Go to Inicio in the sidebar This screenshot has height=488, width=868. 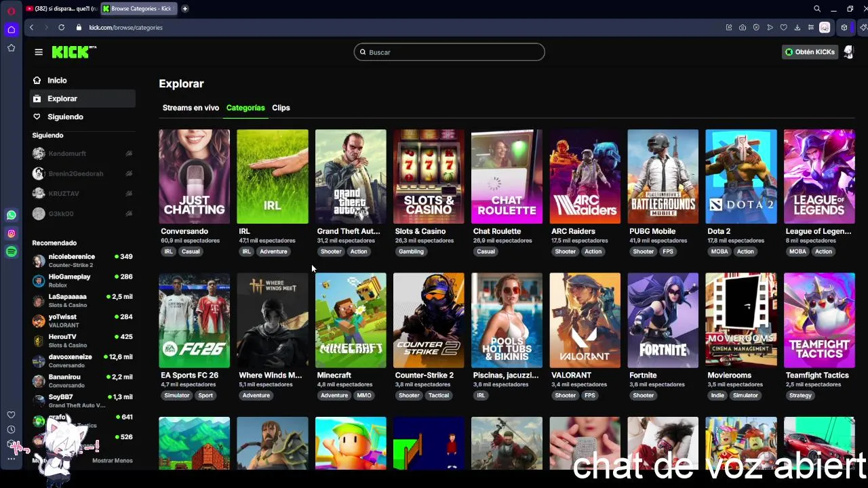point(83,80)
